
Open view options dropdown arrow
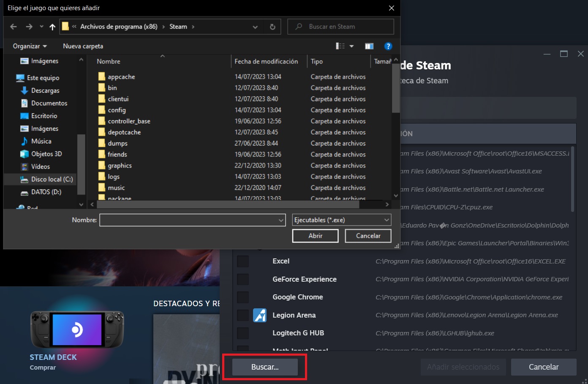point(351,46)
